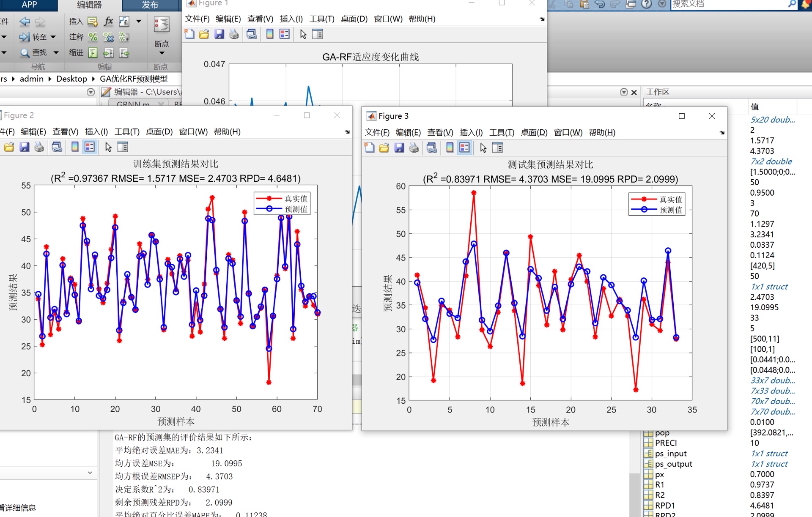Open Property Inspector in Figure 3 toolbar

[x=498, y=148]
